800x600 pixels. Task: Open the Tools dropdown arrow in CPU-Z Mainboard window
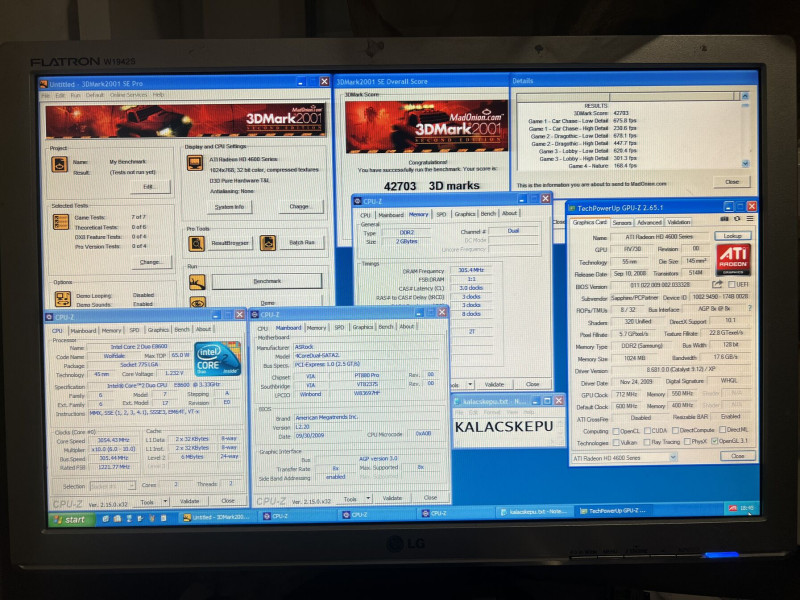tap(368, 498)
